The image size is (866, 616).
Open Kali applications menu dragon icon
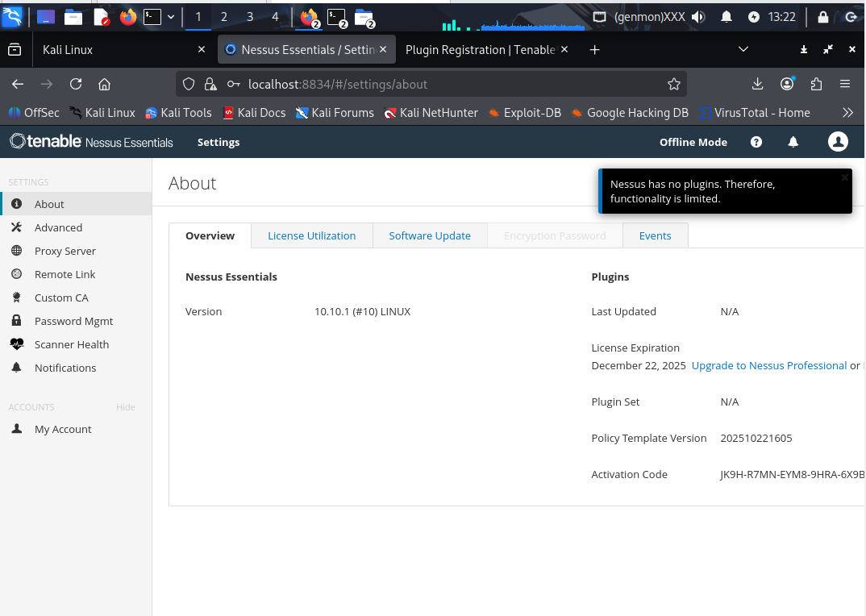click(12, 17)
